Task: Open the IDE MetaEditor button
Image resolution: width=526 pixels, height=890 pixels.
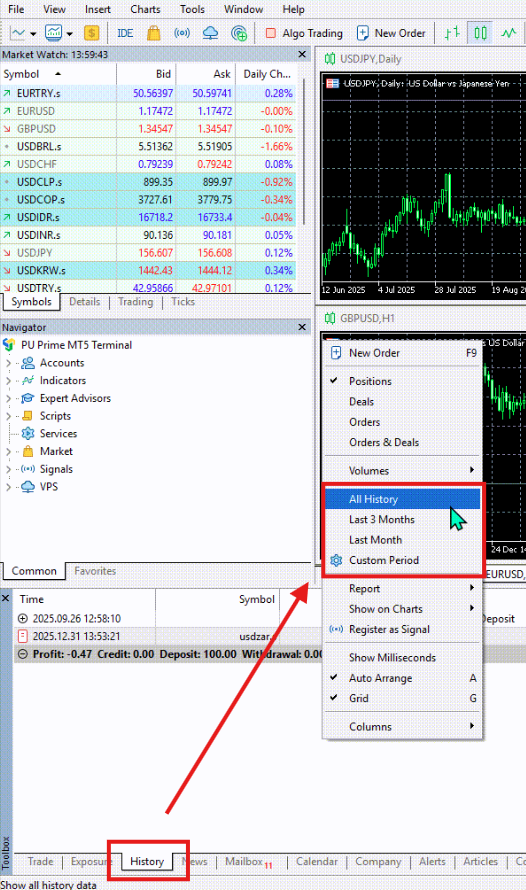Action: [125, 33]
